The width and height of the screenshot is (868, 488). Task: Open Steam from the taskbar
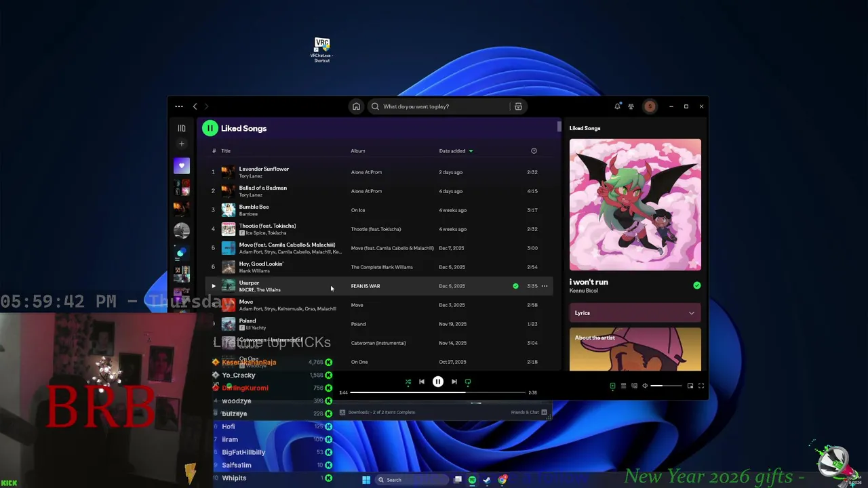tap(487, 480)
